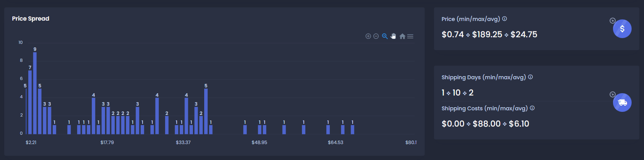Click the Shipping Days (min/max/avg) heading
The height and width of the screenshot is (160, 644).
(484, 77)
